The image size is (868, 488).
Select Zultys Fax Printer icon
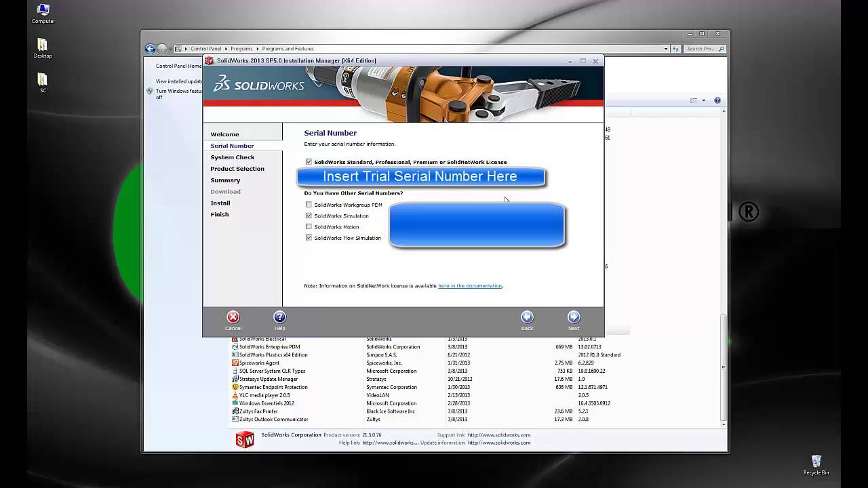235,411
